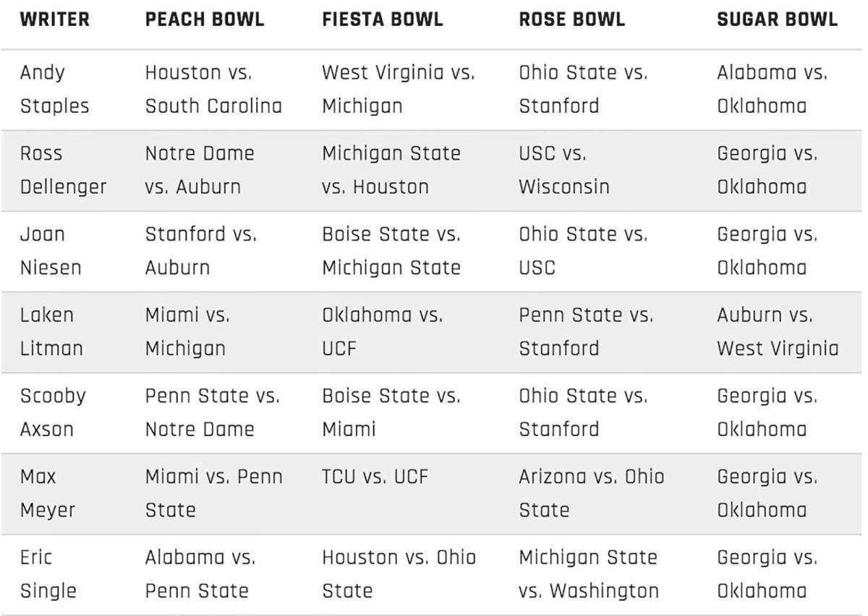The image size is (868, 616).
Task: Click the ROSE BOWL column header
Action: tap(571, 20)
